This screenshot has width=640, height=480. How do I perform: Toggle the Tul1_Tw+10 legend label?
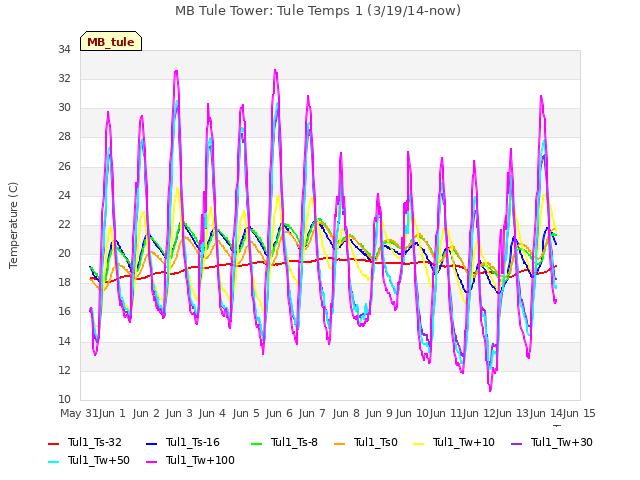pyautogui.click(x=464, y=442)
